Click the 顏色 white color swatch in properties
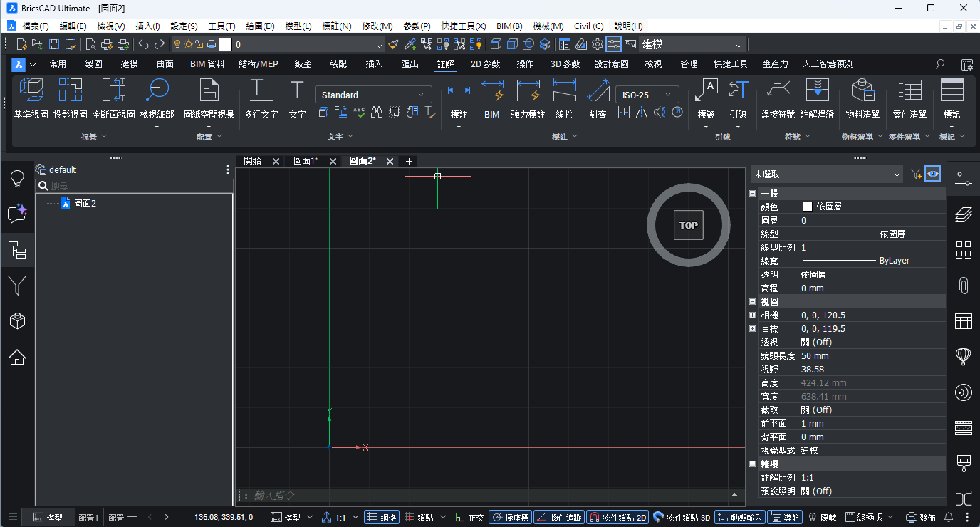980x527 pixels. pos(807,207)
